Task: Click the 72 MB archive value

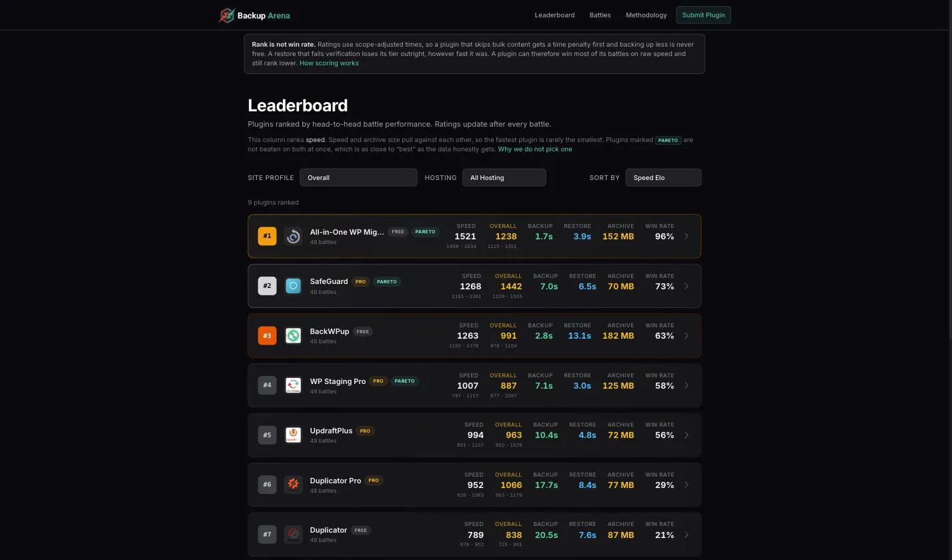Action: pos(621,435)
